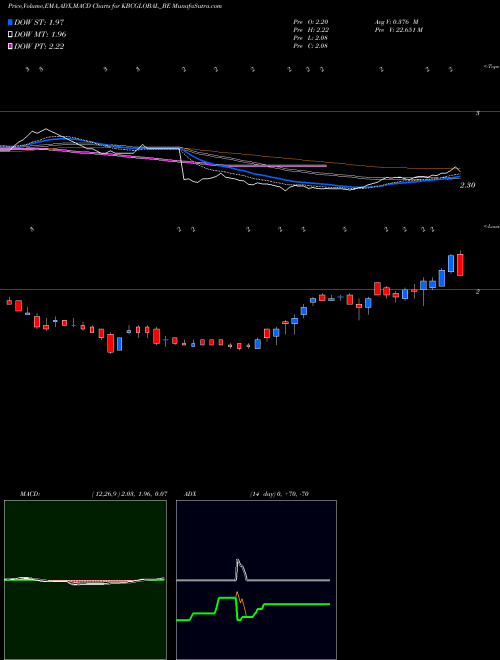Click the 'ADX' panel heading
This screenshot has height=660, width=500.
tap(190, 494)
